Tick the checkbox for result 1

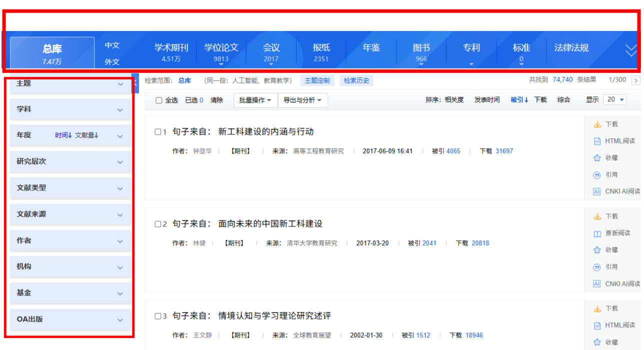(158, 132)
